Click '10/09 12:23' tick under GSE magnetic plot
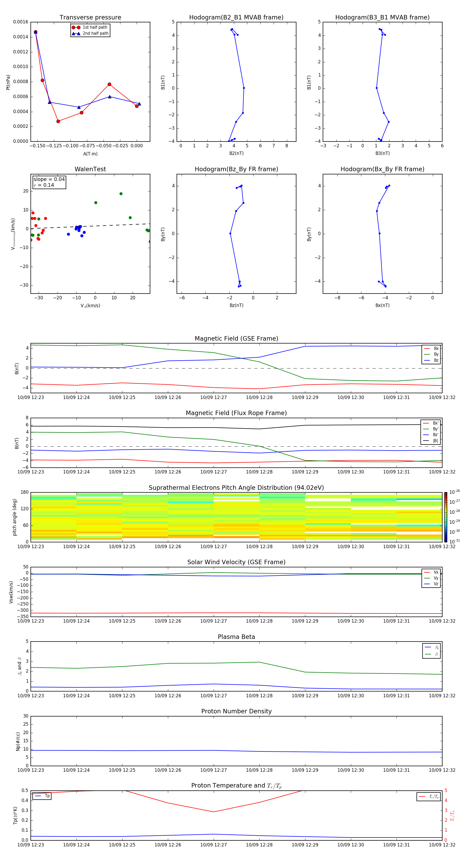Screen dimensions: 473x868 coord(31,398)
